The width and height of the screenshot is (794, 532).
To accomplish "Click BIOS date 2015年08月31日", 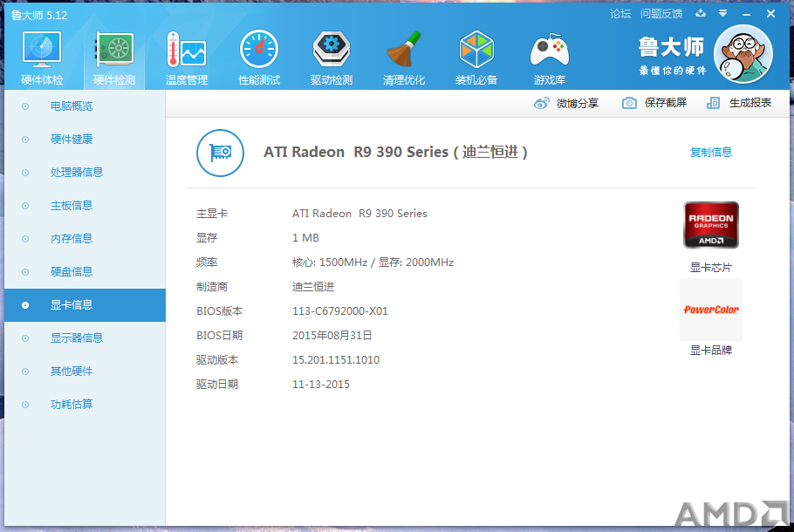I will 332,336.
